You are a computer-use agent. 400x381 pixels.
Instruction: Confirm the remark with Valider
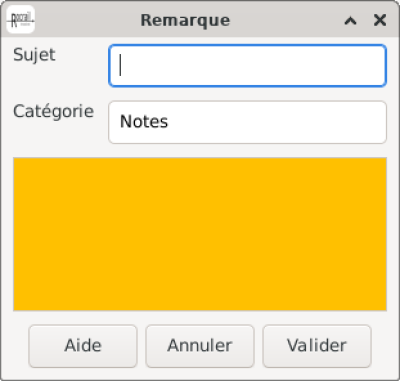point(317,346)
